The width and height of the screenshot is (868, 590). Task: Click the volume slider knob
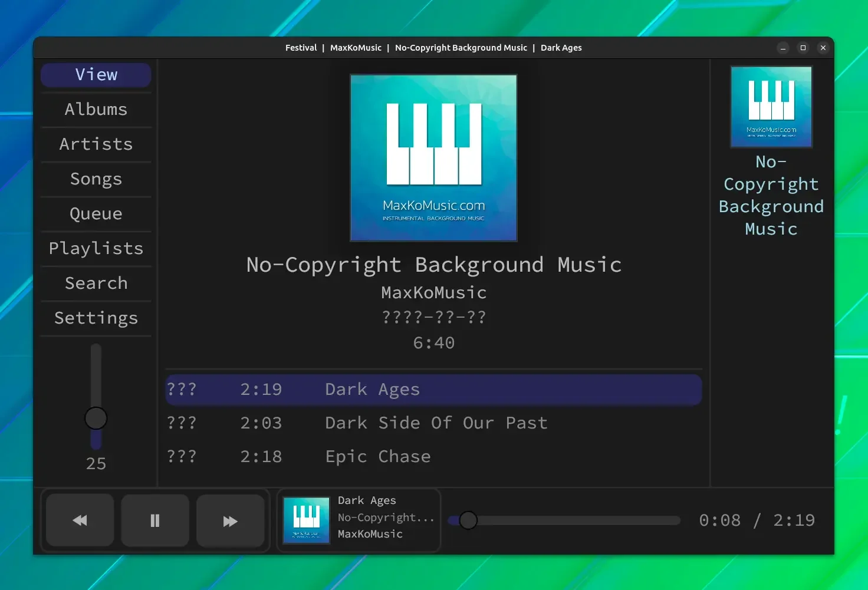[x=96, y=418]
